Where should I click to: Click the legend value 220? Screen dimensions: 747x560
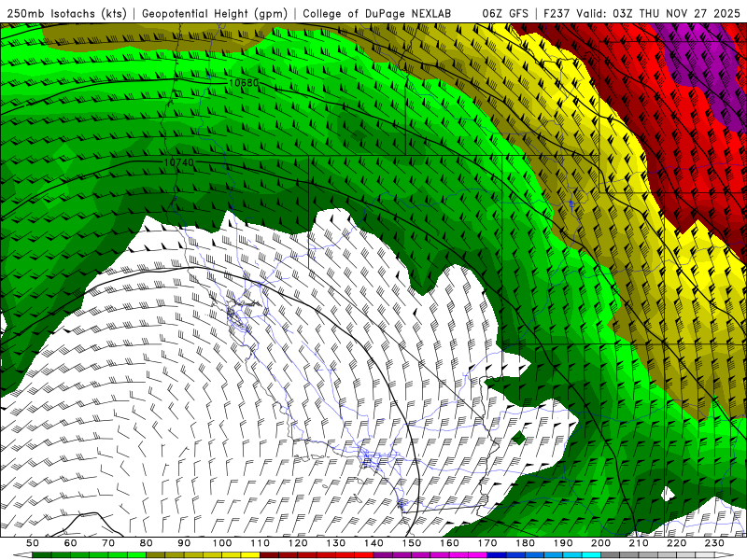tap(677, 543)
